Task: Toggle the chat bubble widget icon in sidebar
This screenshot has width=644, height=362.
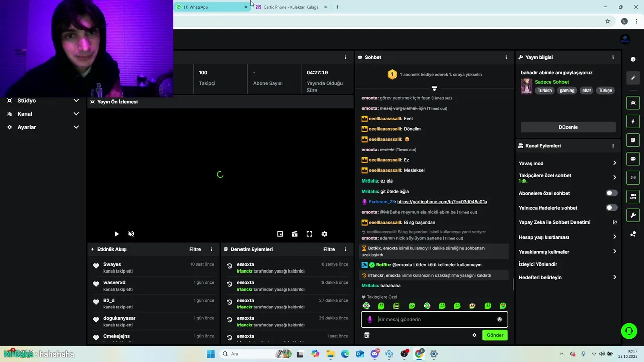Action: [633, 159]
